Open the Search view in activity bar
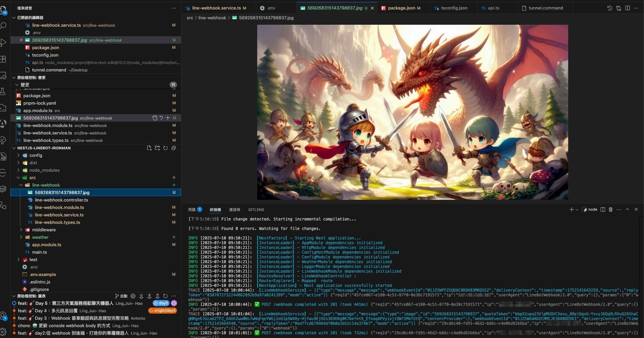The image size is (644, 338). [x=3, y=26]
